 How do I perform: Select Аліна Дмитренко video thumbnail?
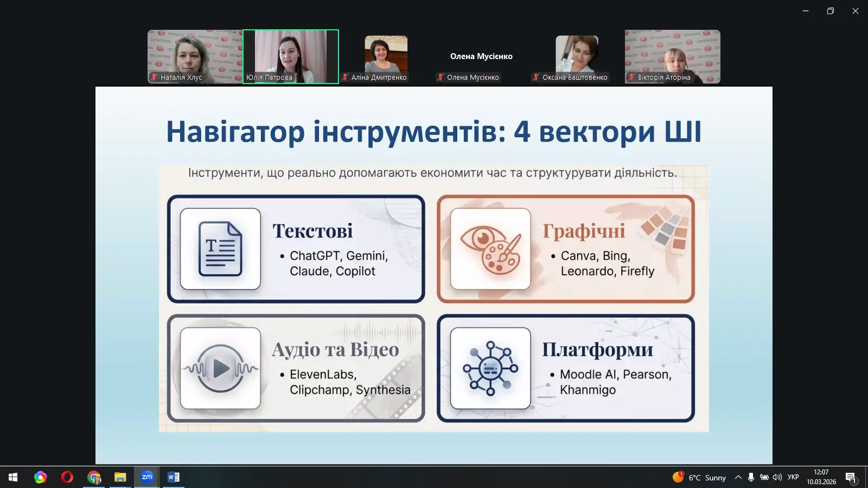[386, 56]
